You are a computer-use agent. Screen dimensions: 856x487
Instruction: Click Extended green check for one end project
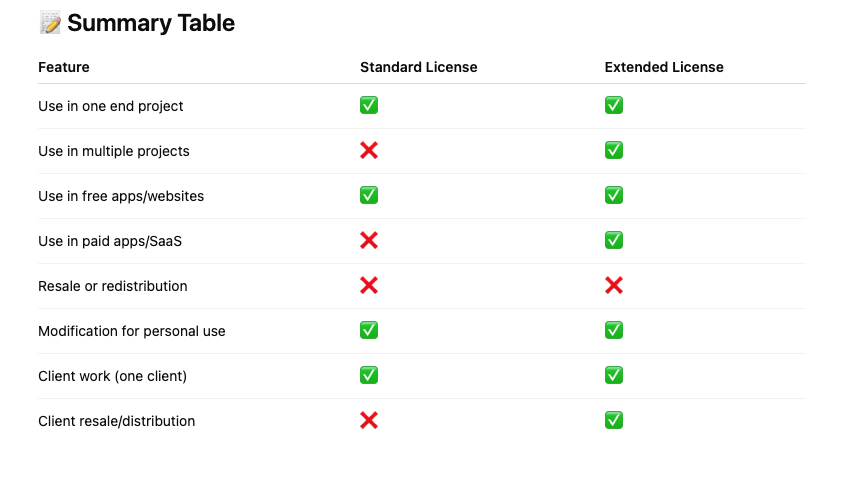[614, 105]
